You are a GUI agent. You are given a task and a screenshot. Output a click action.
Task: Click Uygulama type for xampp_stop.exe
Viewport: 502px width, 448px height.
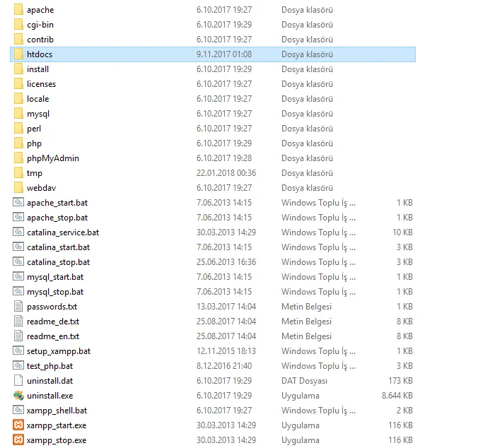click(x=300, y=440)
